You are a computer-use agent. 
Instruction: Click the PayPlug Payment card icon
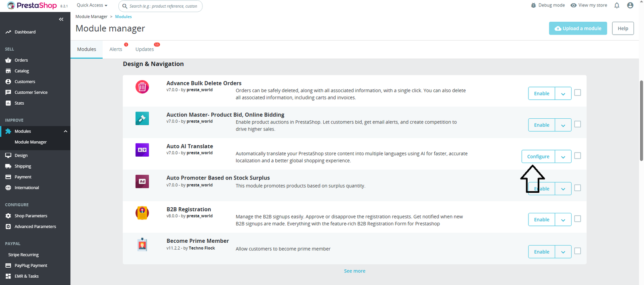pyautogui.click(x=8, y=266)
